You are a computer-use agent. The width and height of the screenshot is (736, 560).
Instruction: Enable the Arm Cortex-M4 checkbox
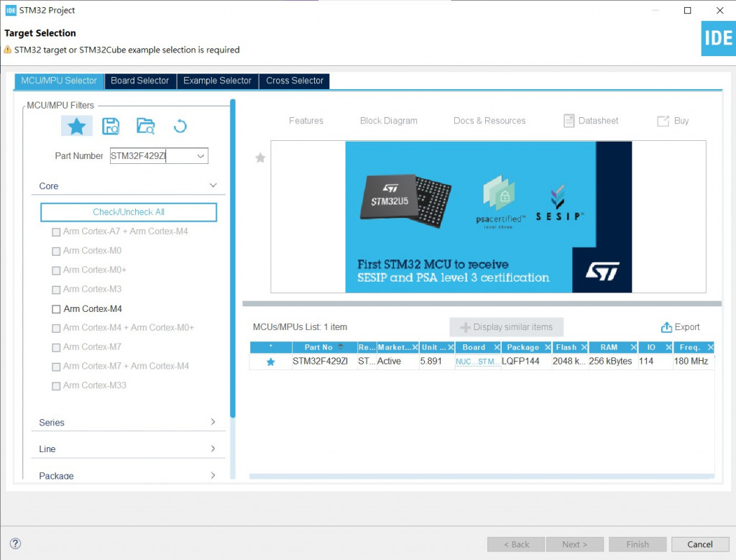56,309
